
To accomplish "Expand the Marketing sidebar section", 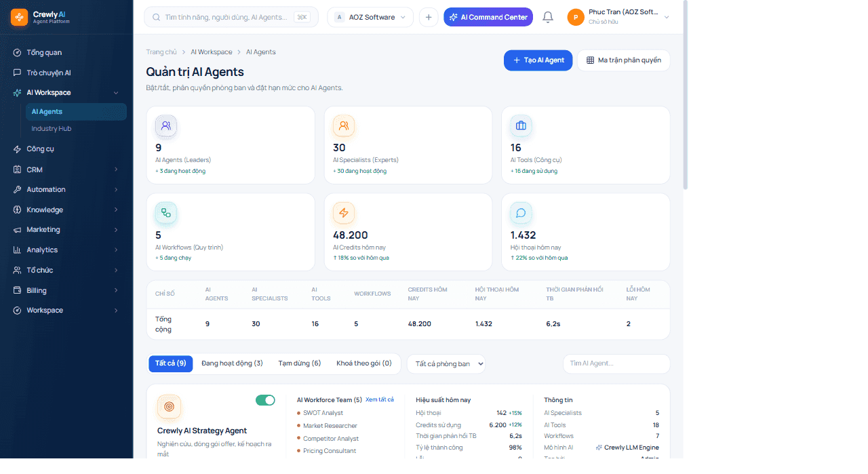I will (116, 230).
